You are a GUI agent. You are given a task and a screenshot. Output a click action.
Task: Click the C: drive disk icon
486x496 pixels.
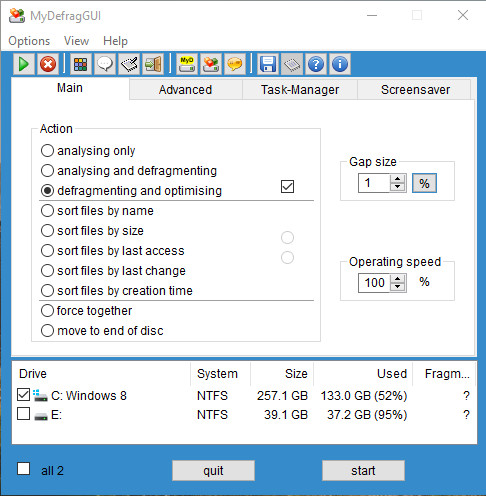40,395
